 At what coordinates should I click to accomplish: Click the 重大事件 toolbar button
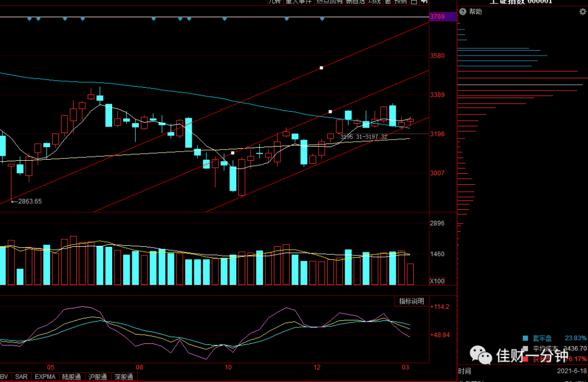(x=298, y=2)
